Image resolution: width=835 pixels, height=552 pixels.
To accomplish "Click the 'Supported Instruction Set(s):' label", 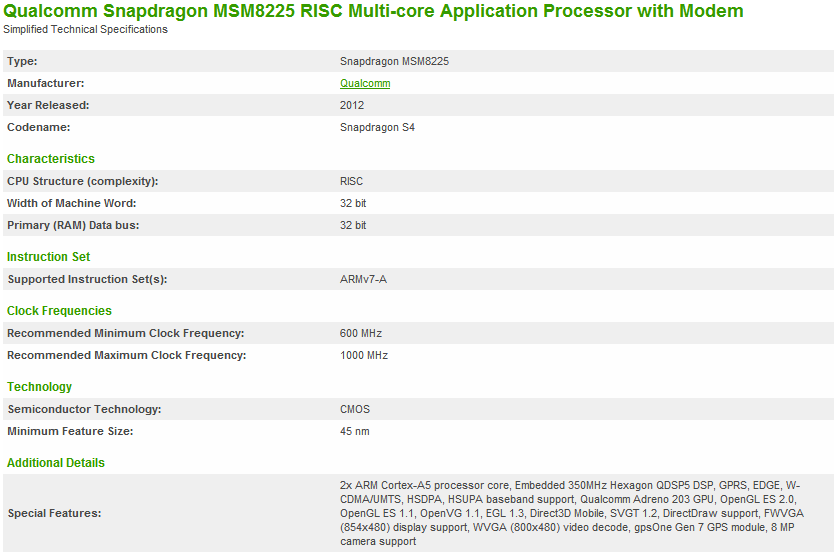I will click(x=87, y=279).
